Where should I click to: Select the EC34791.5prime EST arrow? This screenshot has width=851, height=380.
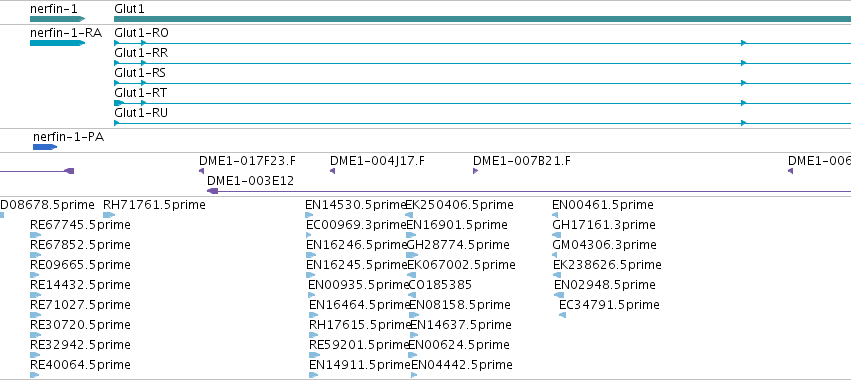coord(562,315)
